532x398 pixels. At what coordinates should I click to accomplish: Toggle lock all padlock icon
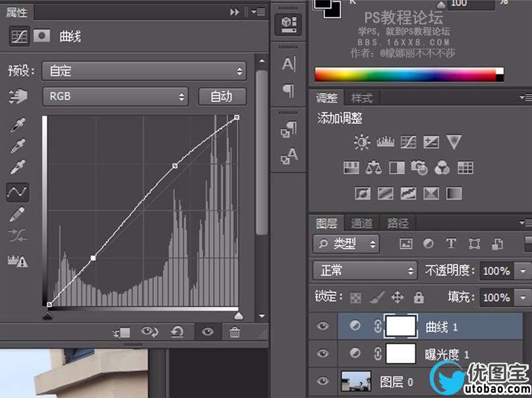click(x=419, y=297)
